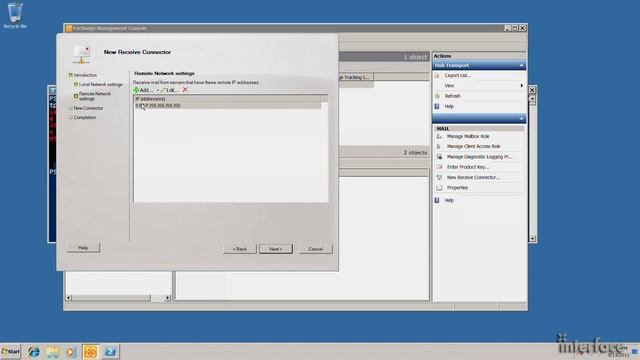The image size is (640, 360).
Task: Click the New Receive Connector wizard icon
Action: [82, 55]
